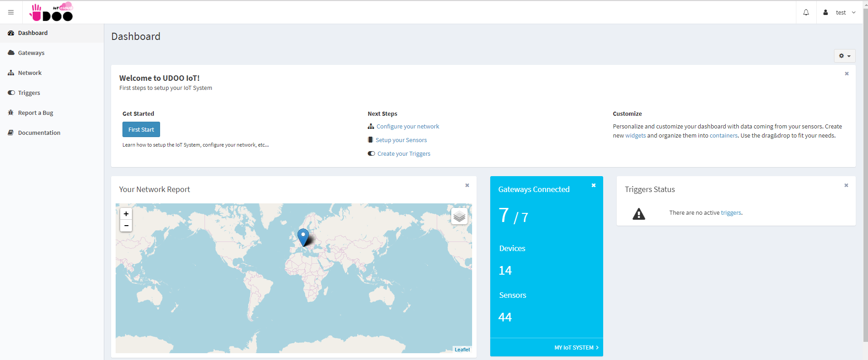Viewport: 868px width, 360px height.
Task: Close the Welcome to UDOO IoT panel
Action: tap(847, 74)
